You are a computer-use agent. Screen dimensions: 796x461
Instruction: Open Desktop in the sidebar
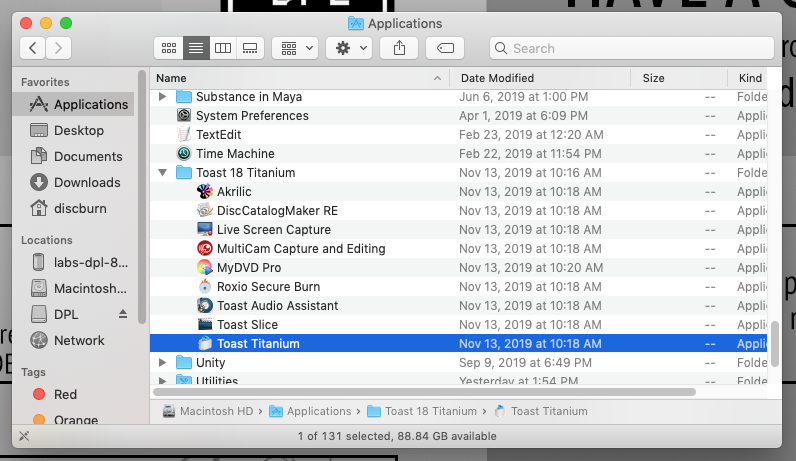tap(75, 130)
